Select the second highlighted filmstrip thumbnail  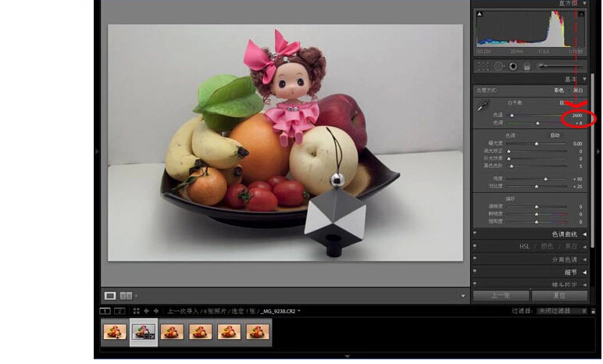[144, 332]
